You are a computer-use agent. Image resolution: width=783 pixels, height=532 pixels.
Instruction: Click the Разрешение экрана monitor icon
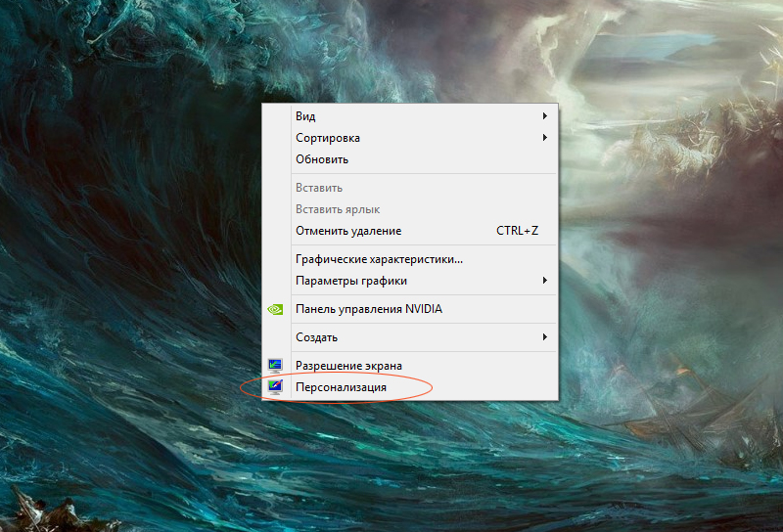click(x=275, y=366)
